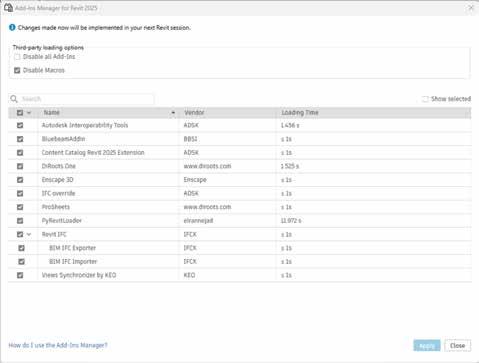Uncheck Views Synchronizer by KEO checkbox

[x=20, y=275]
